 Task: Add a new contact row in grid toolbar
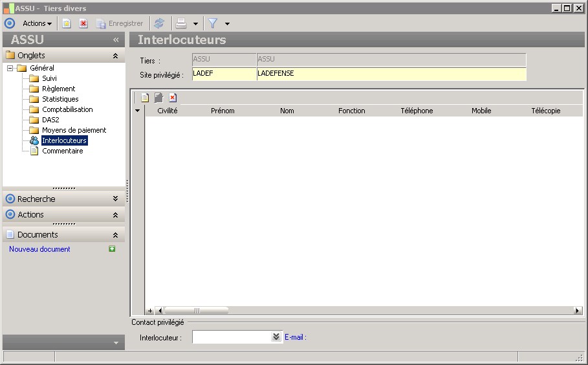[x=145, y=98]
